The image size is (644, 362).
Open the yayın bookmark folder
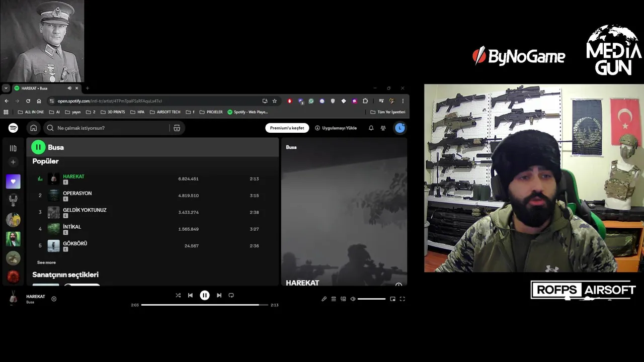pos(72,112)
